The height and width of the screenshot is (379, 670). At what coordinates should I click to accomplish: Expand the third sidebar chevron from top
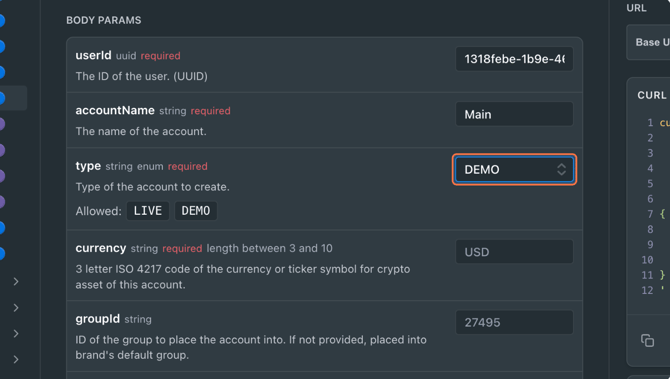tap(16, 333)
